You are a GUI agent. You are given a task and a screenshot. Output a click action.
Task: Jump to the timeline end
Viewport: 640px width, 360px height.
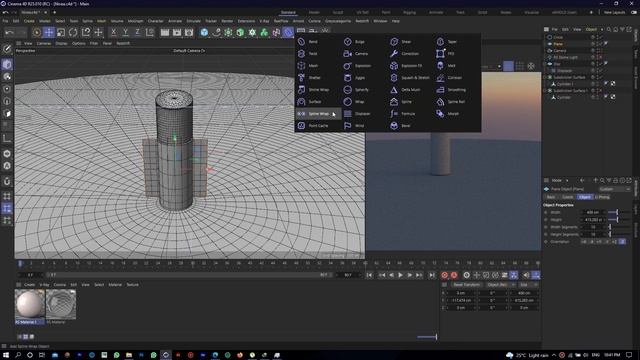pos(432,276)
